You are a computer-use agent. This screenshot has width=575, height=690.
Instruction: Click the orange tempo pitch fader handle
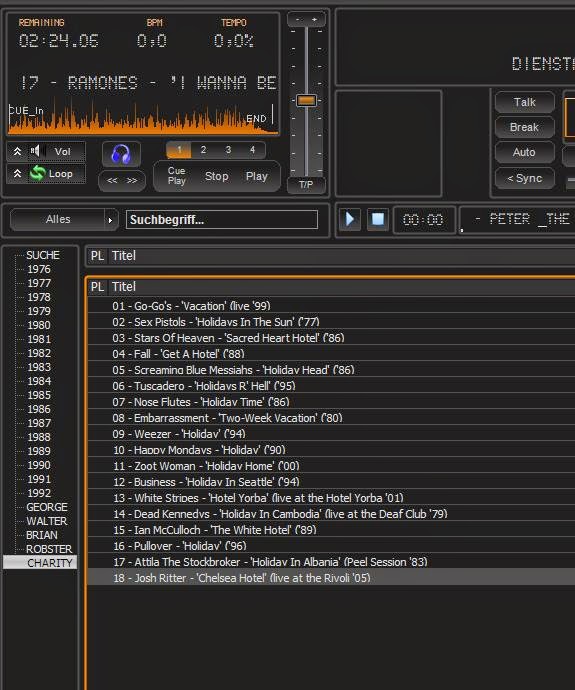click(306, 100)
